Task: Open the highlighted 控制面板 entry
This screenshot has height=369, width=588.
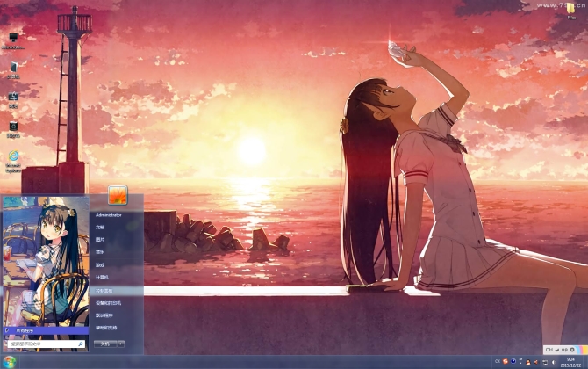Action: (117, 291)
